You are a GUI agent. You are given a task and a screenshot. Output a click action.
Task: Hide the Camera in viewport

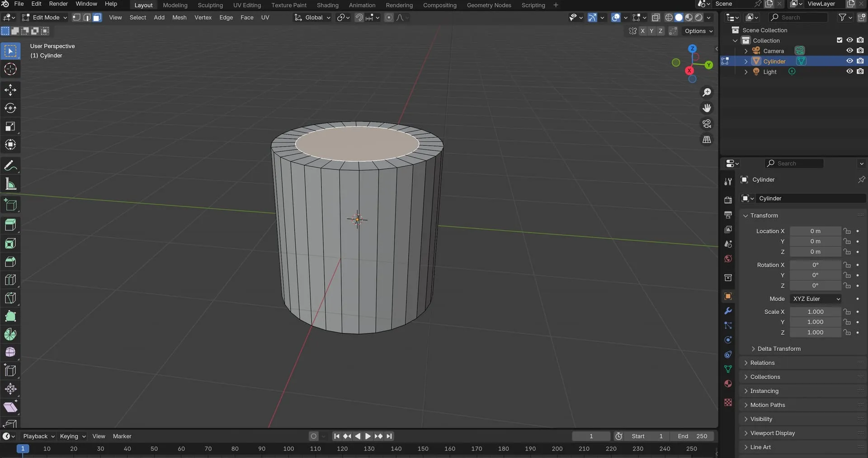849,51
